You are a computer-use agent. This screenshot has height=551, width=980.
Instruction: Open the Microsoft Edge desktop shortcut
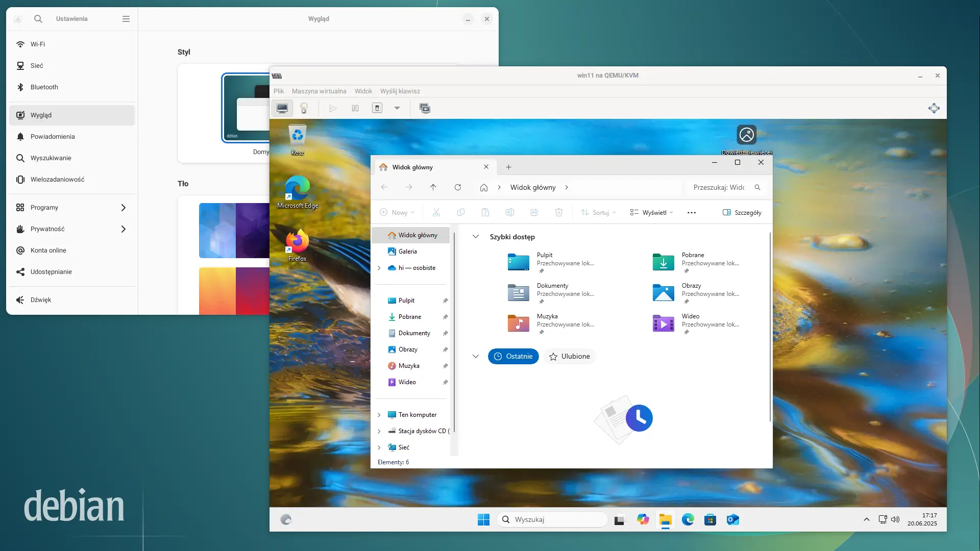(298, 192)
